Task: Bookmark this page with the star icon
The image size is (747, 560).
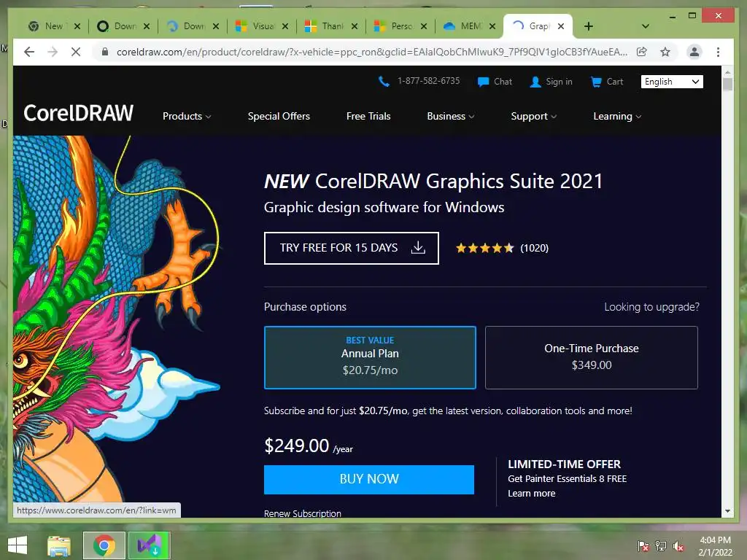Action: click(665, 52)
